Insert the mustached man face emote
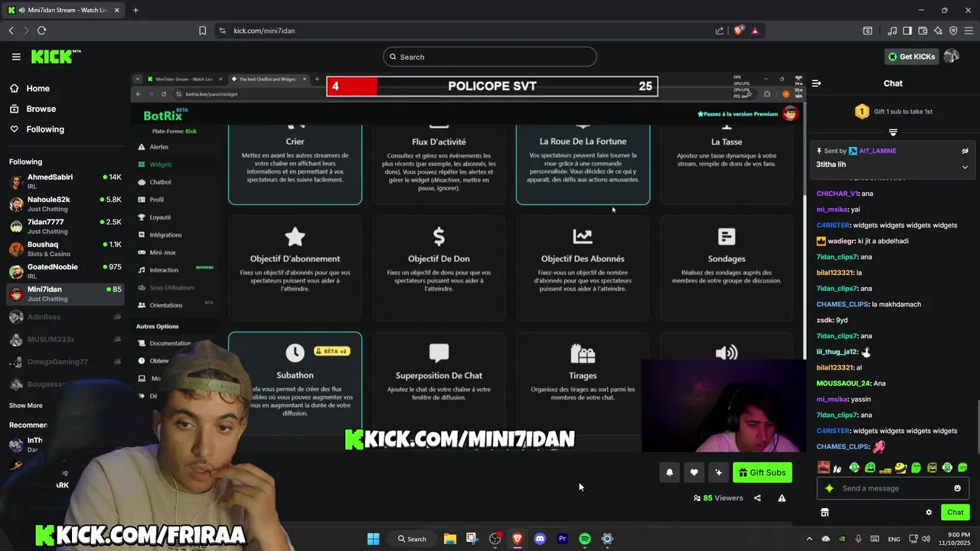This screenshot has width=980, height=551. pos(823,468)
